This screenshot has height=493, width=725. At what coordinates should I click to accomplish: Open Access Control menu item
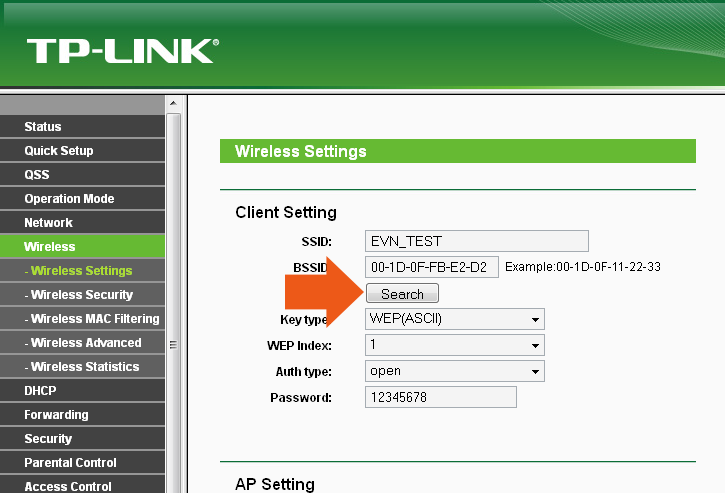[x=82, y=485]
